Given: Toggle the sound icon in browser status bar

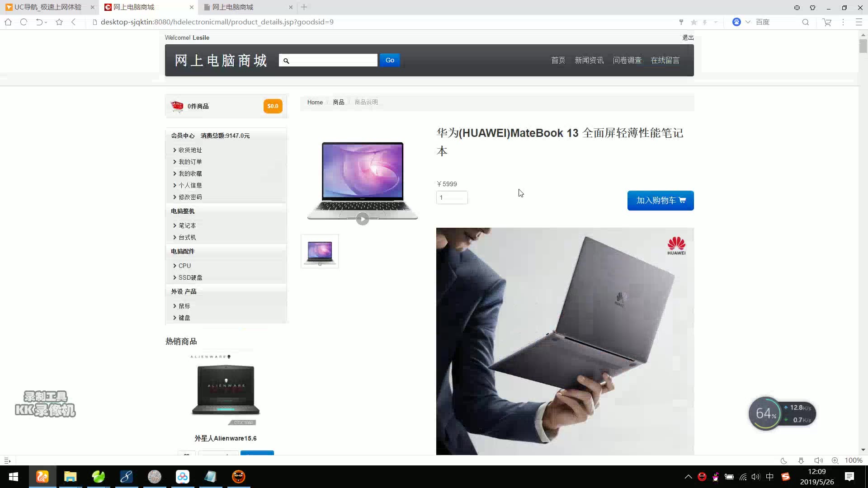Looking at the screenshot, I should tap(818, 460).
